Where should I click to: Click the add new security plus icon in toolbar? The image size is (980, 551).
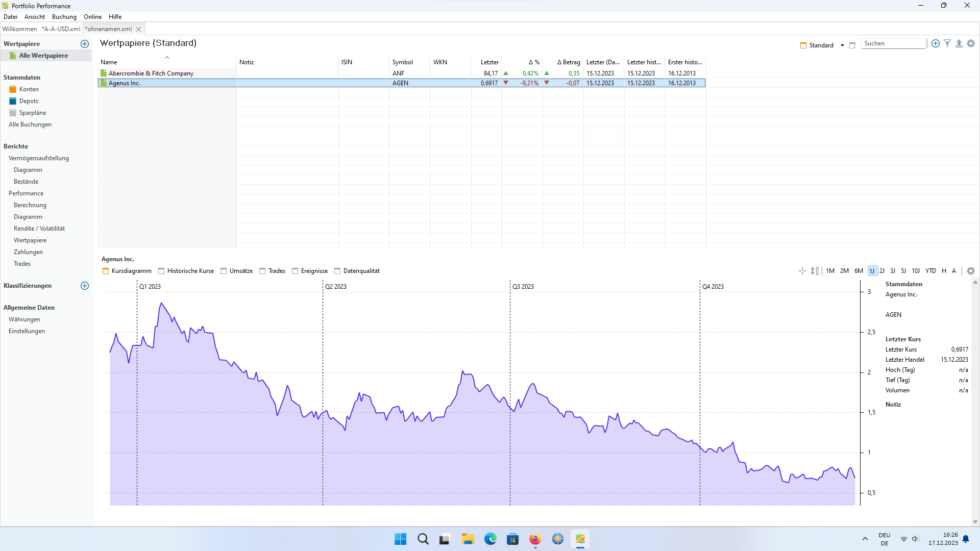[x=935, y=44]
